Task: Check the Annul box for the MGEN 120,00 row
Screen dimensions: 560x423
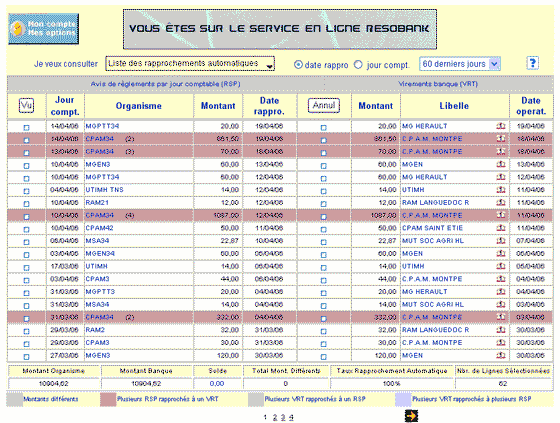Action: (324, 357)
